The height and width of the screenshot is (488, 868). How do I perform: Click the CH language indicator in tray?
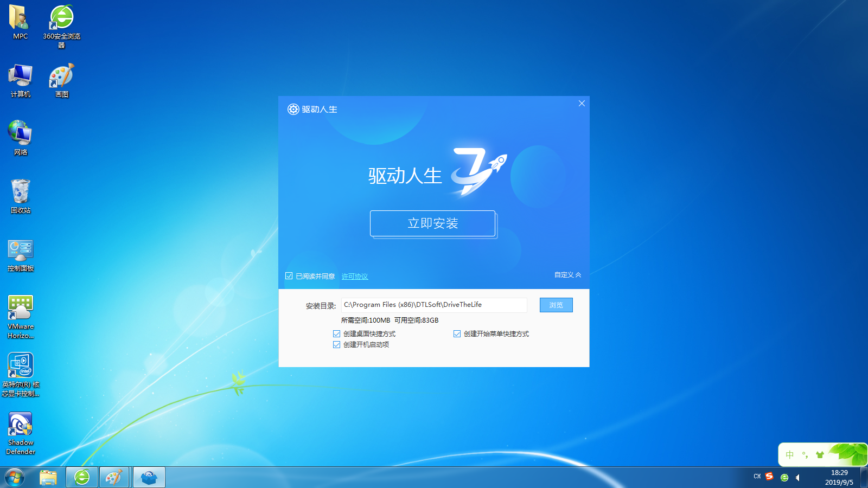757,477
